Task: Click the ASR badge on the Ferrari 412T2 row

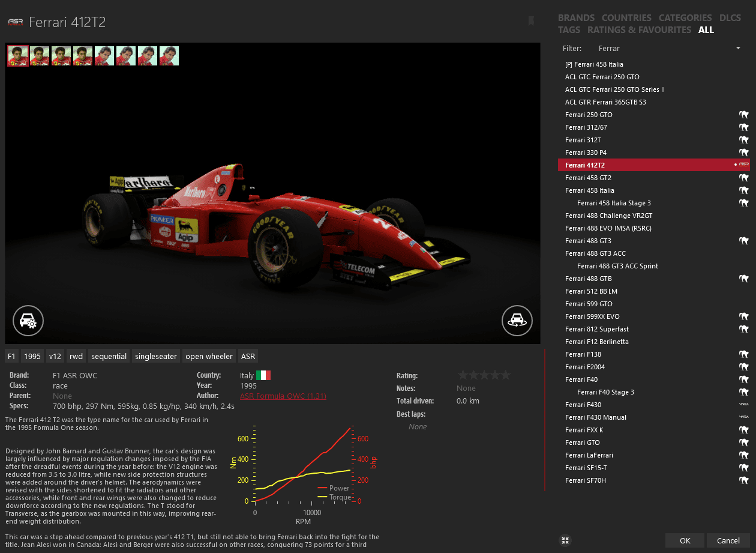Action: [x=744, y=165]
